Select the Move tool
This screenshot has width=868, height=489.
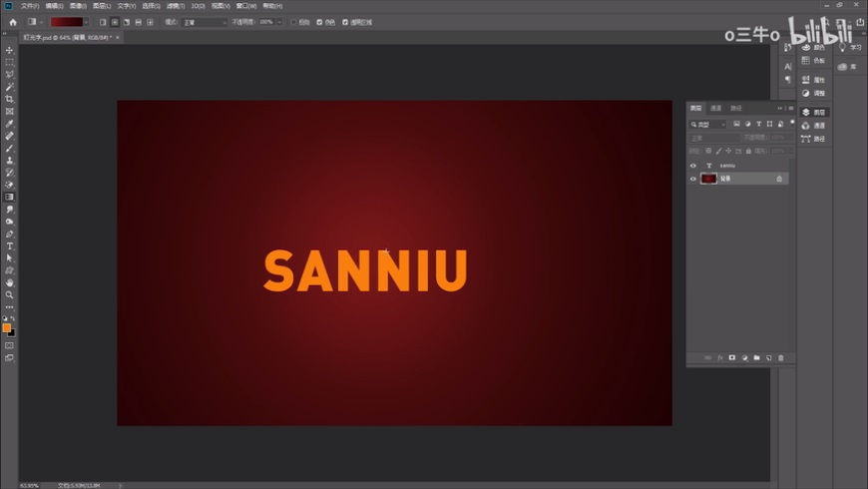click(x=10, y=50)
